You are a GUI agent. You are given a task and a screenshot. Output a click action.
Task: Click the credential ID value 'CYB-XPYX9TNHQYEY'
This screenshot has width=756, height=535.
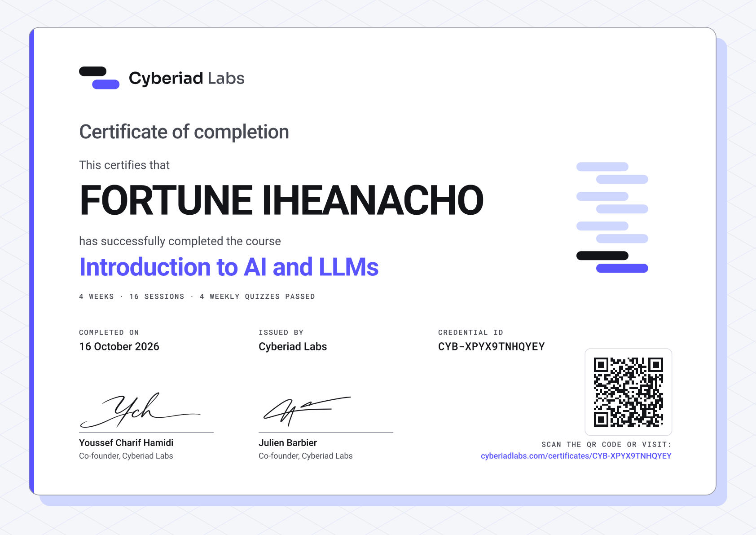click(x=492, y=346)
